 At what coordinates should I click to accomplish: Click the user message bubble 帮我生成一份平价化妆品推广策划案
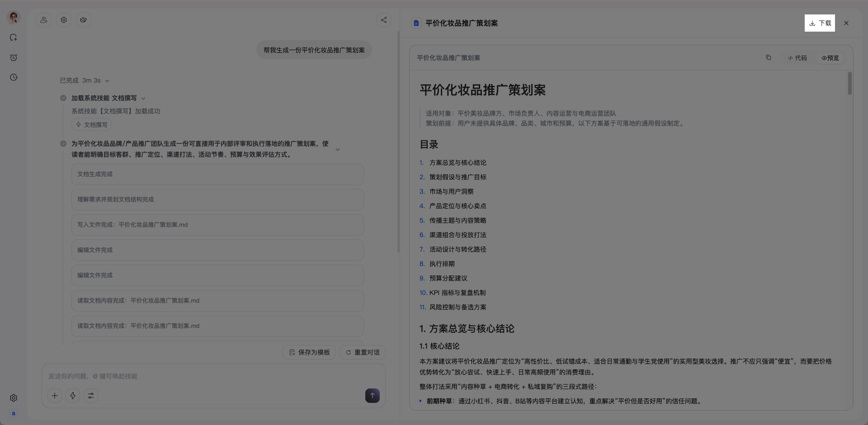314,50
